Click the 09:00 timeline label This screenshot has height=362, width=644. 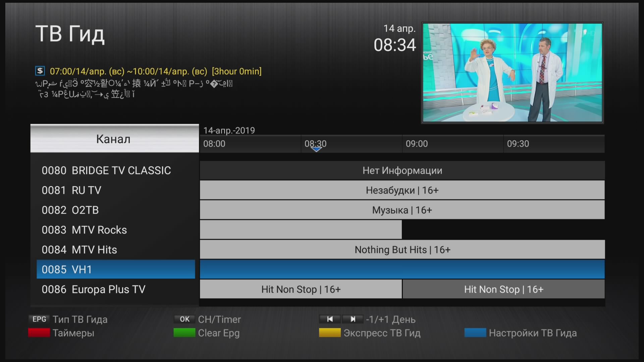[417, 144]
